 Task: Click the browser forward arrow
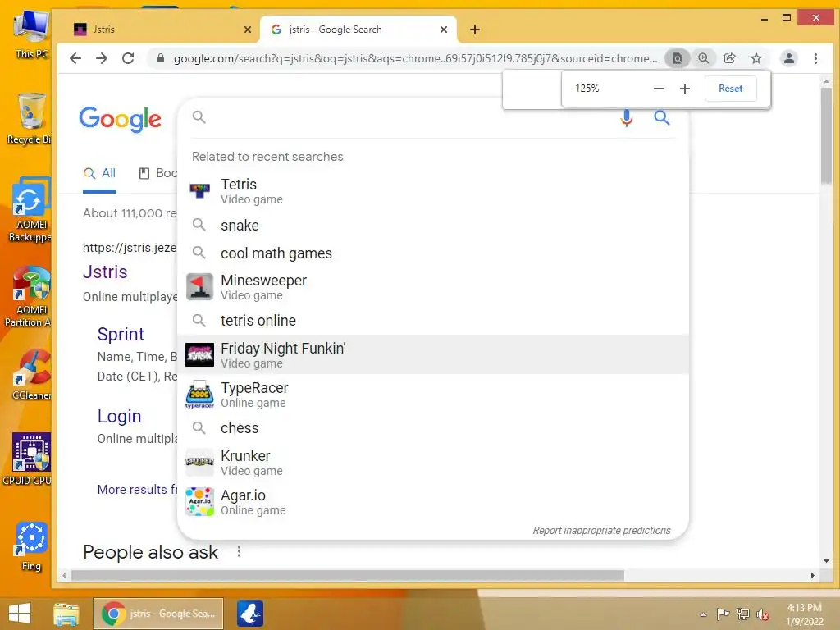(102, 58)
